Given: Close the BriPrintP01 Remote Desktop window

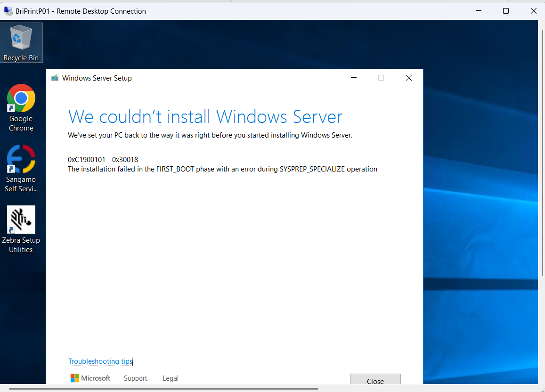Looking at the screenshot, I should pyautogui.click(x=534, y=11).
